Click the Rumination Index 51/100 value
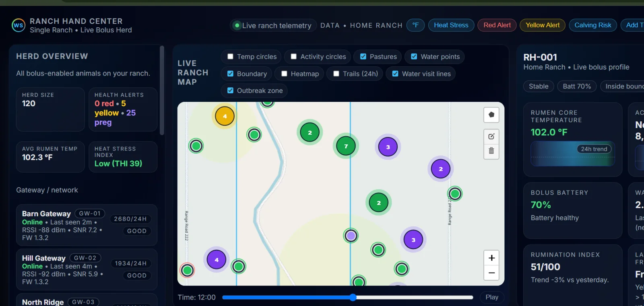The width and height of the screenshot is (644, 306). pos(545,267)
